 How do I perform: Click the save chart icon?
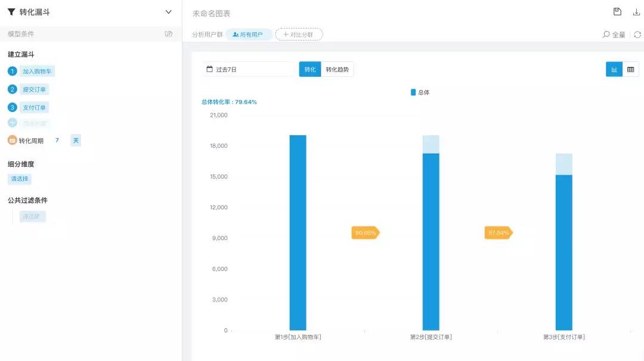pyautogui.click(x=617, y=12)
